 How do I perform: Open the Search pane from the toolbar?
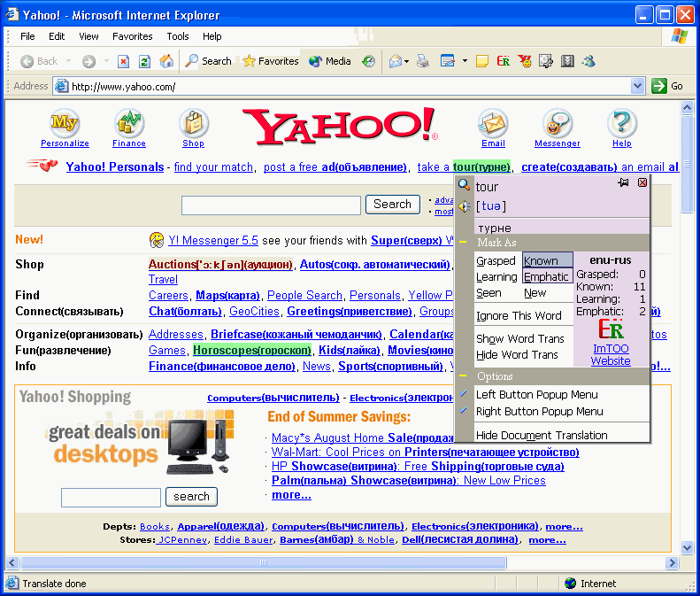click(208, 61)
